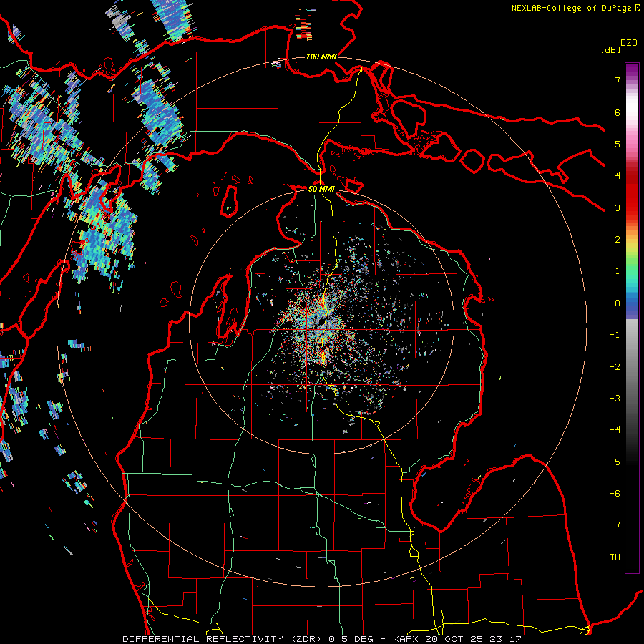Click the -6 value on the color scale

click(x=615, y=494)
